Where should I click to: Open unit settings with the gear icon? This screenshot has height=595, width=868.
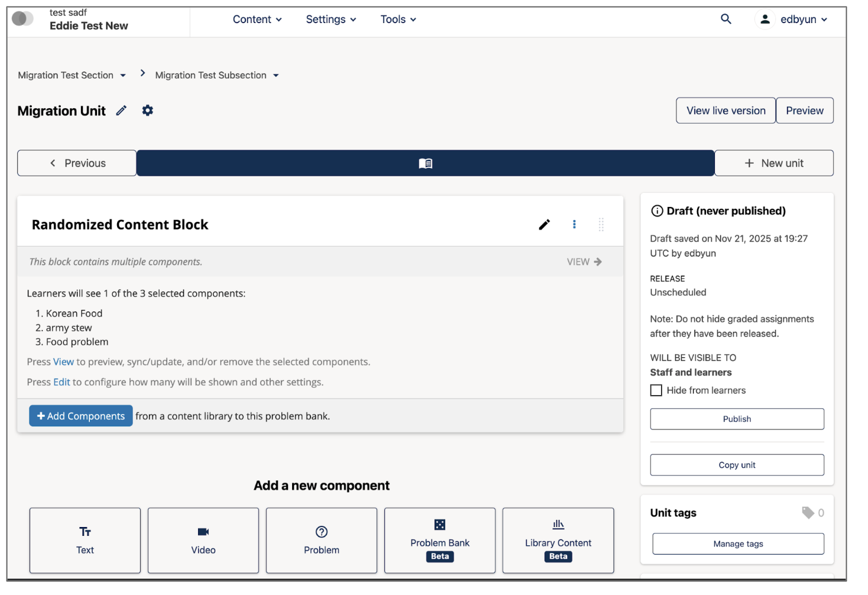point(147,111)
